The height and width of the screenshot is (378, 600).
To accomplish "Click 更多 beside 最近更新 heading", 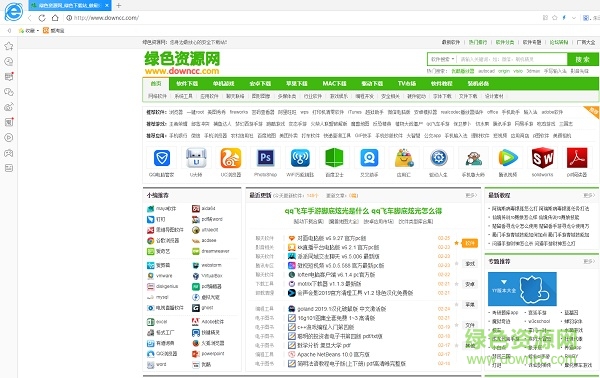I will [x=471, y=196].
